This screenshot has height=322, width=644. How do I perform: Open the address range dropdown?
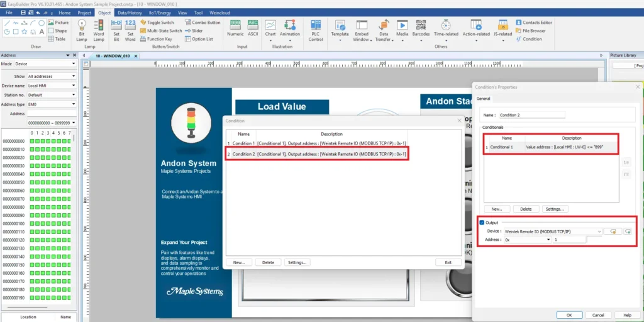pyautogui.click(x=52, y=123)
